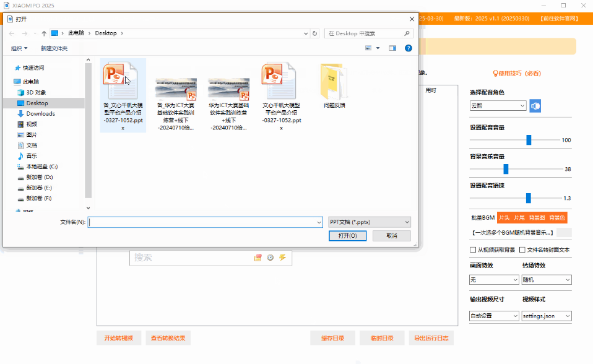The width and height of the screenshot is (593, 364).
Task: Open the PPT文档 (*.pptx) file type dropdown
Action: 370,222
